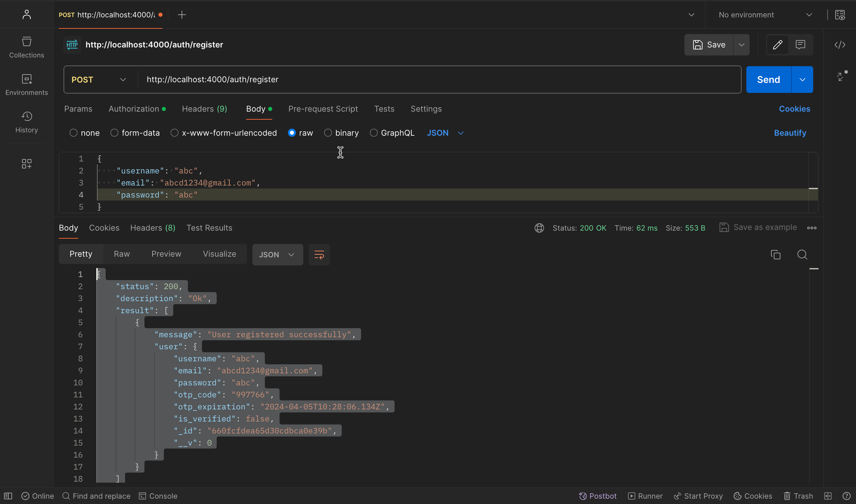
Task: Select the none radio button
Action: click(x=73, y=133)
